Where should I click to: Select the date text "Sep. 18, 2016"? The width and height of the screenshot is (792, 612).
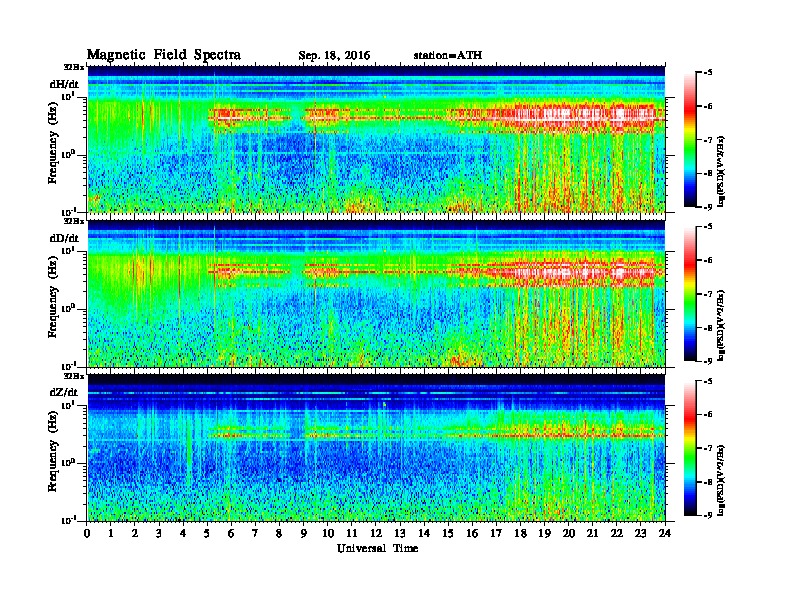pyautogui.click(x=334, y=56)
